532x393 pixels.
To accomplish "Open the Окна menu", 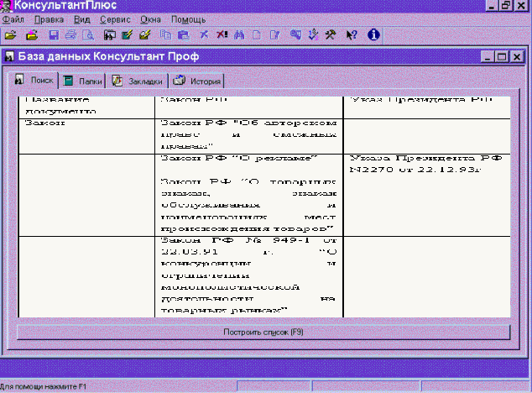I will click(x=151, y=18).
